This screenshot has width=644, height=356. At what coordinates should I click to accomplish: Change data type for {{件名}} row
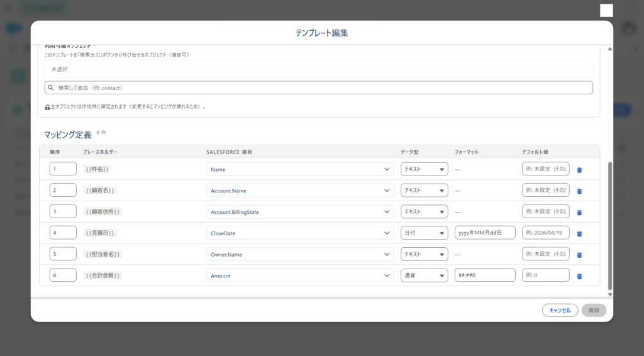click(425, 169)
